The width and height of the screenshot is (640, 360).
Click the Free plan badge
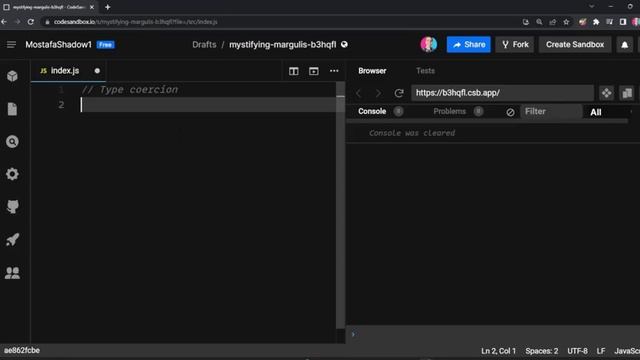[x=105, y=45]
